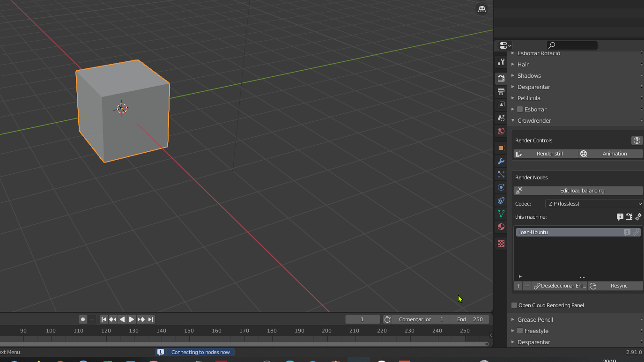
Task: Click Edit load balancing button
Action: [x=578, y=191]
